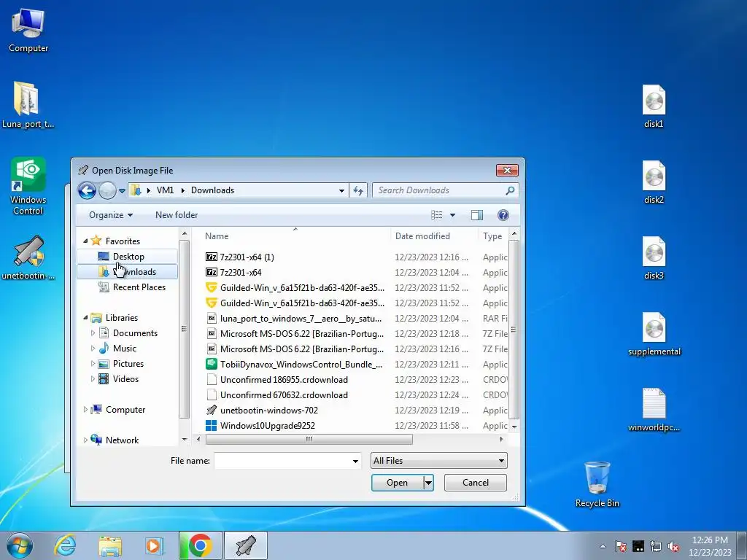The width and height of the screenshot is (747, 560).
Task: Click the file list vertical scrollbar
Action: click(x=514, y=329)
